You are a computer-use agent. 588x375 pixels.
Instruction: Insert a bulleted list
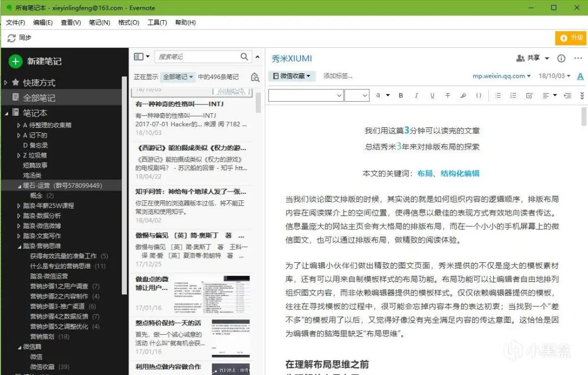(498, 95)
